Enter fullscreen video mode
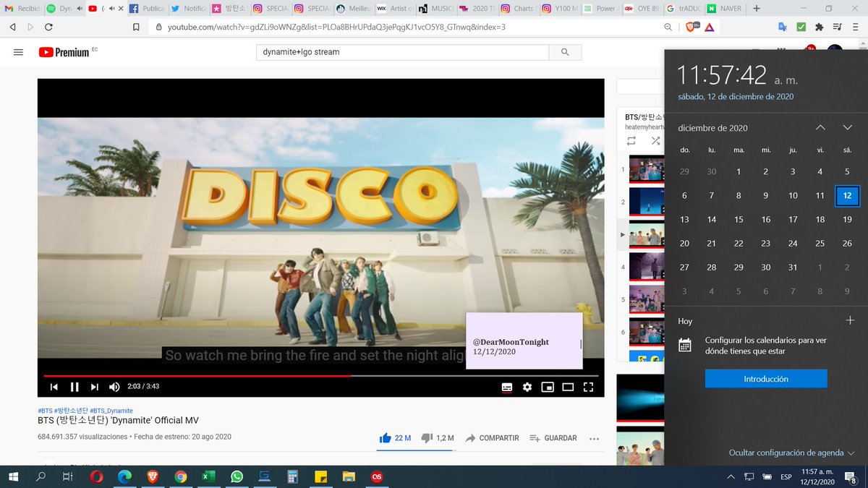The image size is (868, 488). (x=588, y=387)
